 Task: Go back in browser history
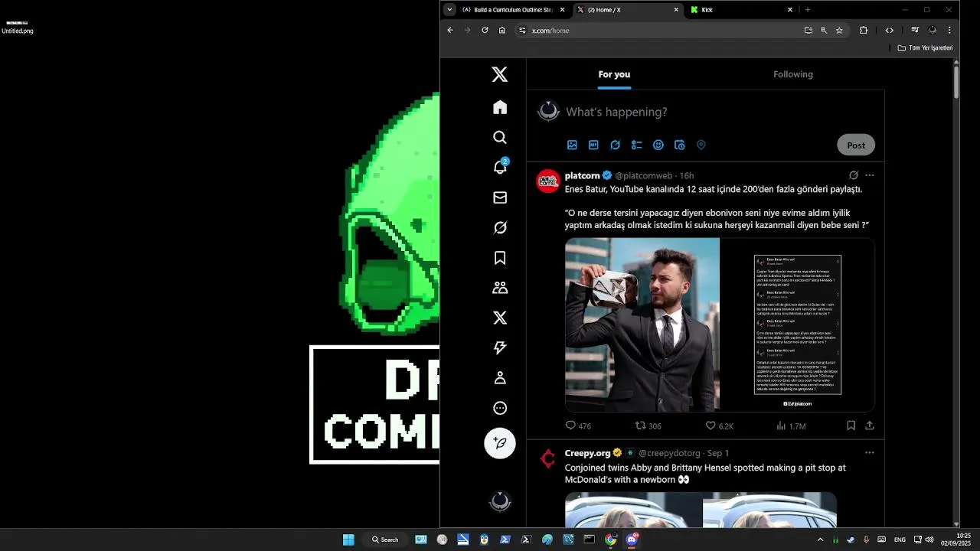(450, 31)
